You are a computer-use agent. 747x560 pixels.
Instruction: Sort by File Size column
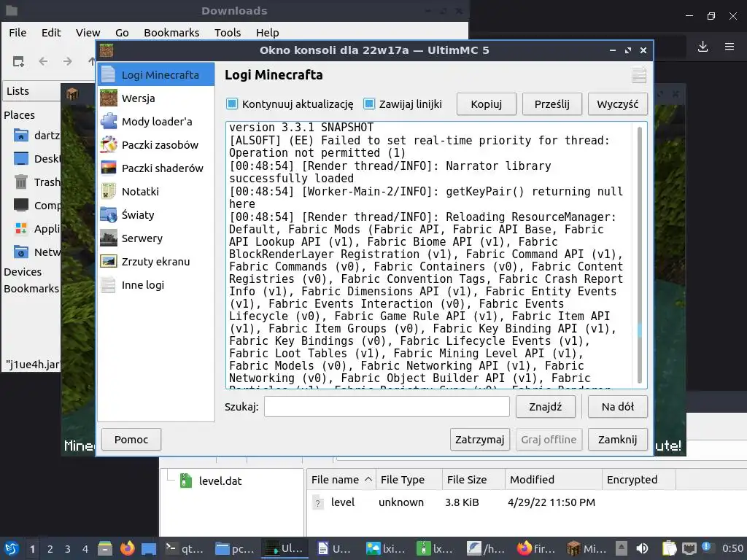[473, 480]
